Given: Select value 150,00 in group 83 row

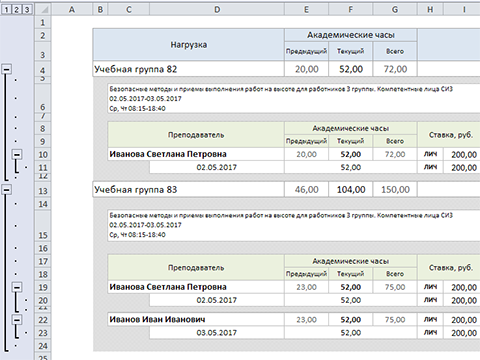Looking at the screenshot, I should pyautogui.click(x=395, y=190).
